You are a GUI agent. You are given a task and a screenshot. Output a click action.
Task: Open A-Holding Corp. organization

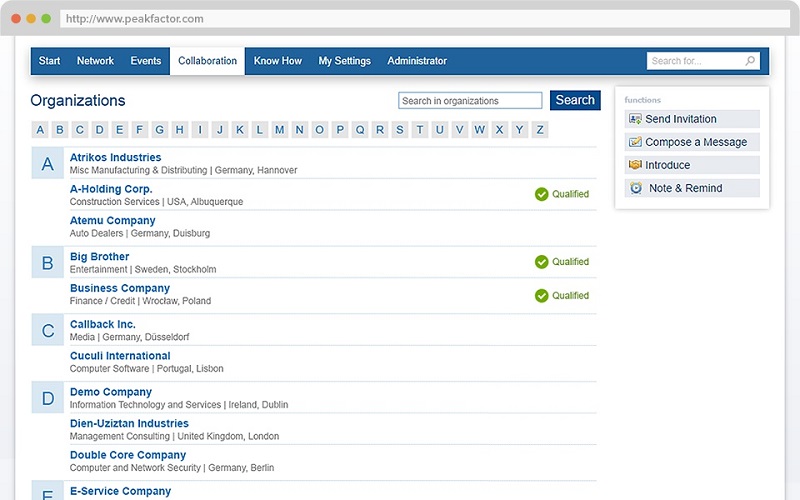[111, 189]
